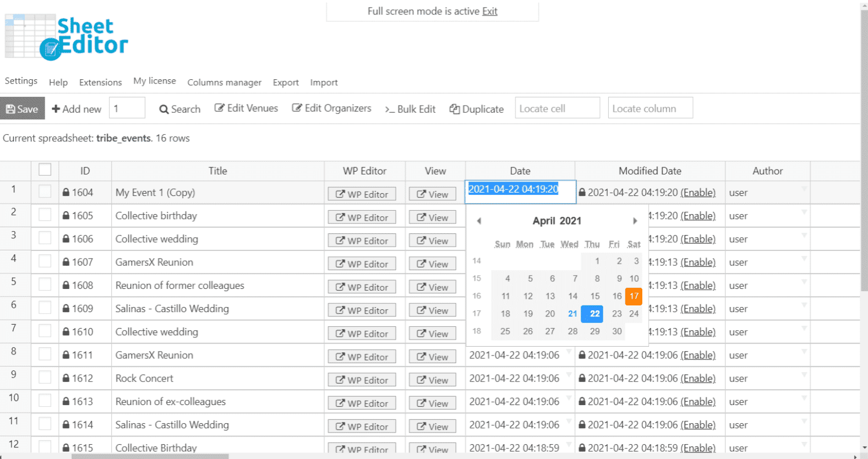Open Author dropdown for row 11
This screenshot has width=868, height=459.
click(804, 421)
